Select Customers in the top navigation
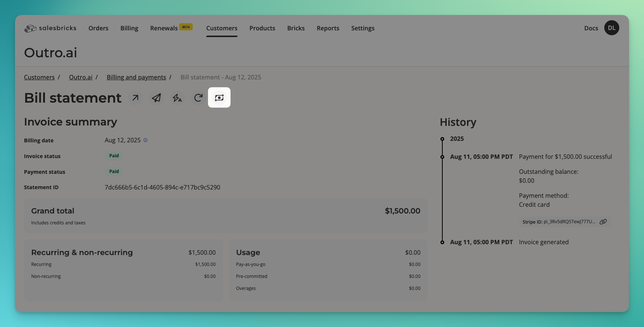This screenshot has height=327, width=644. [222, 28]
